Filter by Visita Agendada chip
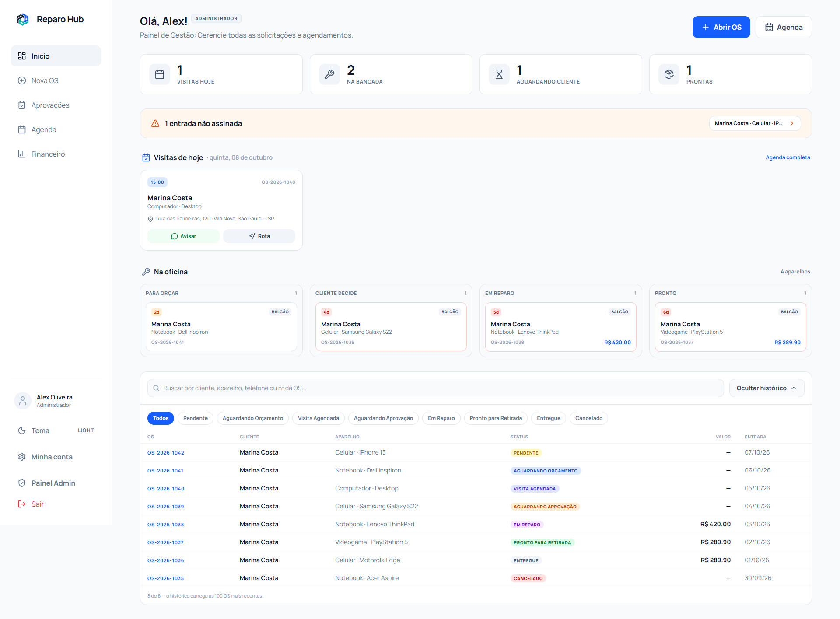Image resolution: width=840 pixels, height=619 pixels. tap(318, 418)
